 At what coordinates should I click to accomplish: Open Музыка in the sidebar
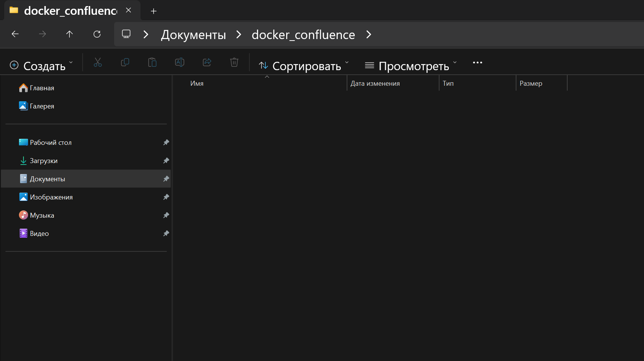[x=86, y=215]
